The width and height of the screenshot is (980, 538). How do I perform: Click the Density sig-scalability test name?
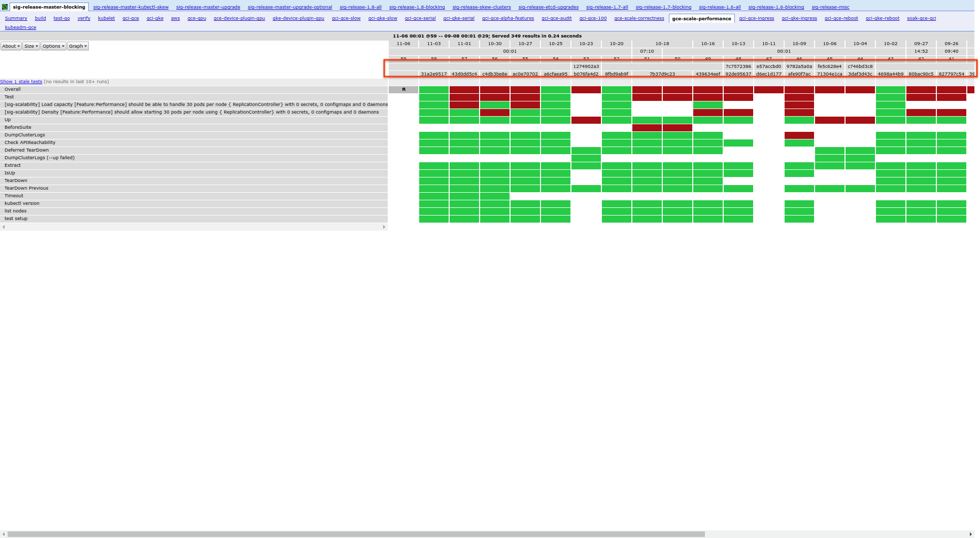tap(192, 112)
